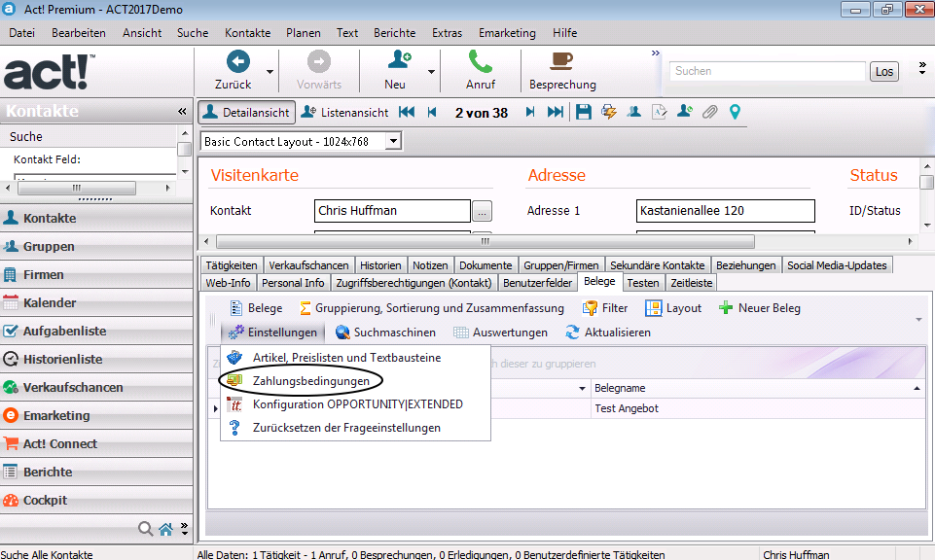Open Berichte in the navigation sidebar
Viewport: 935px width, 560px height.
pyautogui.click(x=96, y=472)
